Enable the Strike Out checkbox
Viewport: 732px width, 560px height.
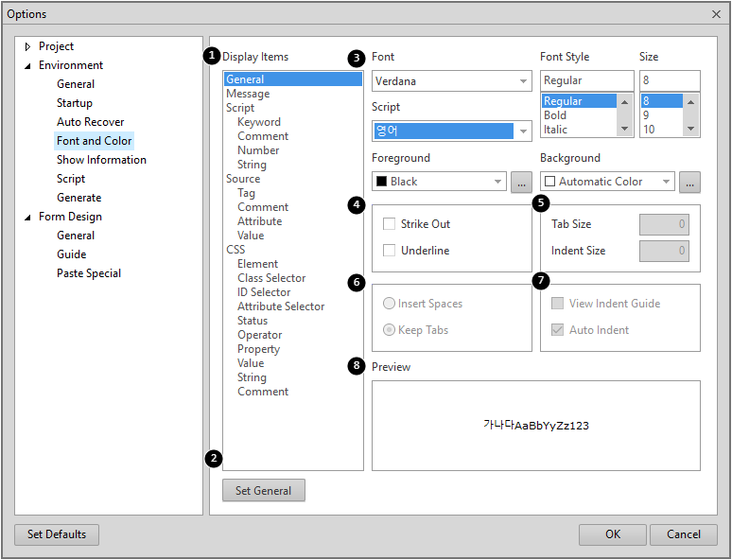click(389, 224)
